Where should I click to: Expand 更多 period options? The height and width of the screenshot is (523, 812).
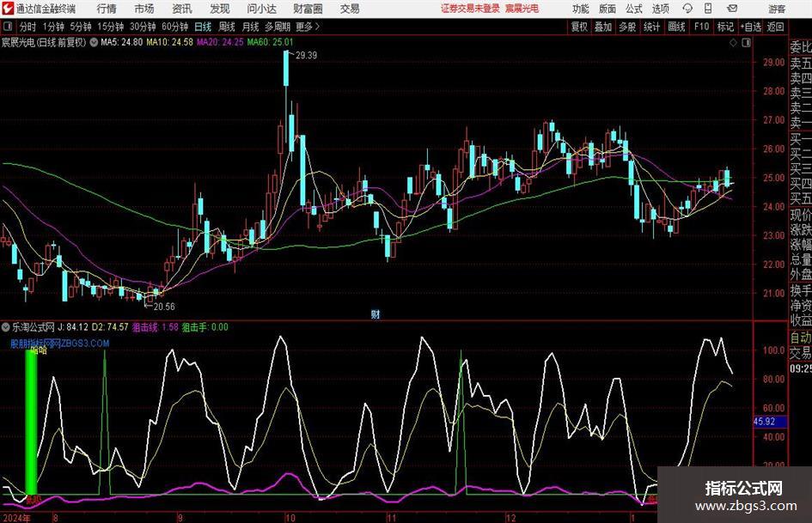click(x=308, y=27)
